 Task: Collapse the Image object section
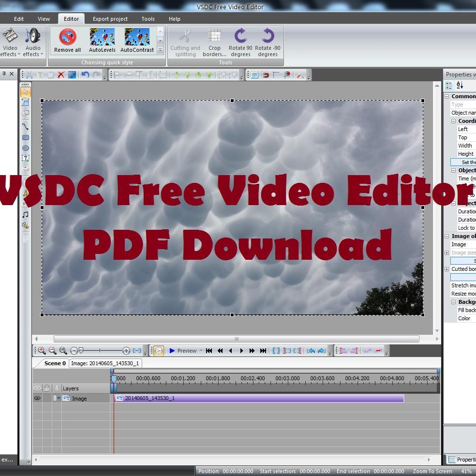click(447, 236)
